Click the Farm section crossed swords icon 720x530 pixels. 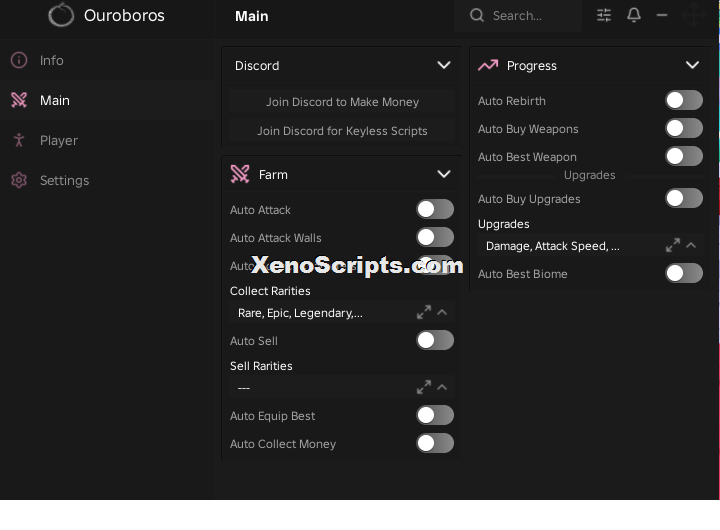pos(240,174)
